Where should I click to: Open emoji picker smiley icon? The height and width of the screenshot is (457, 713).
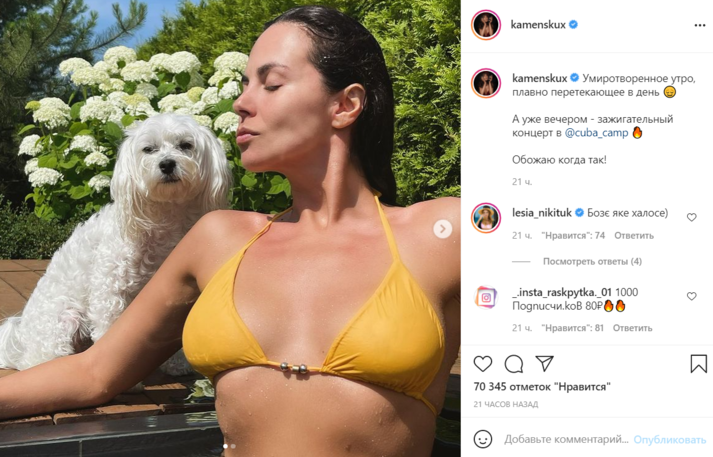[x=483, y=439]
